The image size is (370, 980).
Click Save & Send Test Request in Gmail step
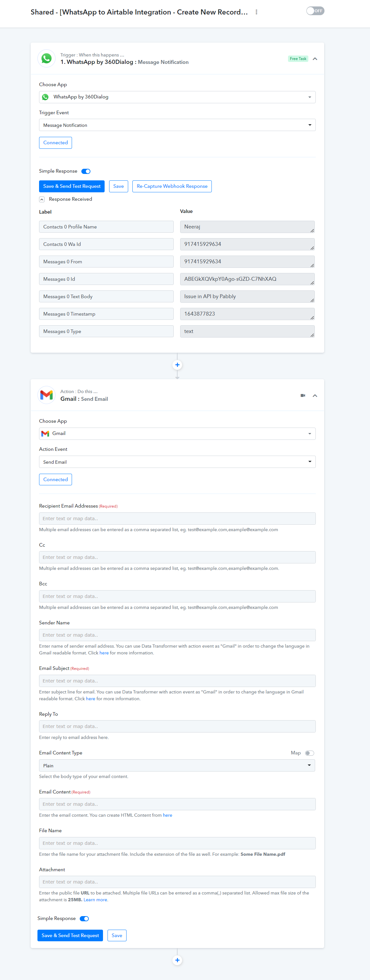[x=70, y=935]
